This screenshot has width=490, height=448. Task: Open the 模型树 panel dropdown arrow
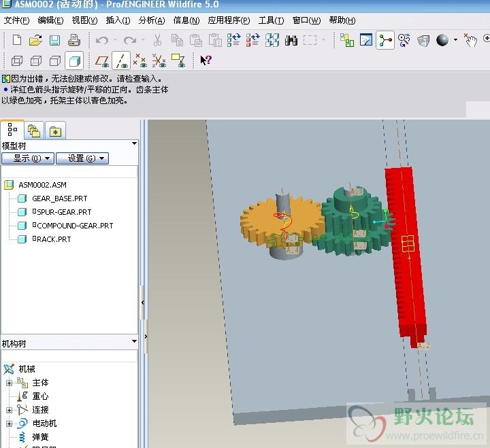134,143
